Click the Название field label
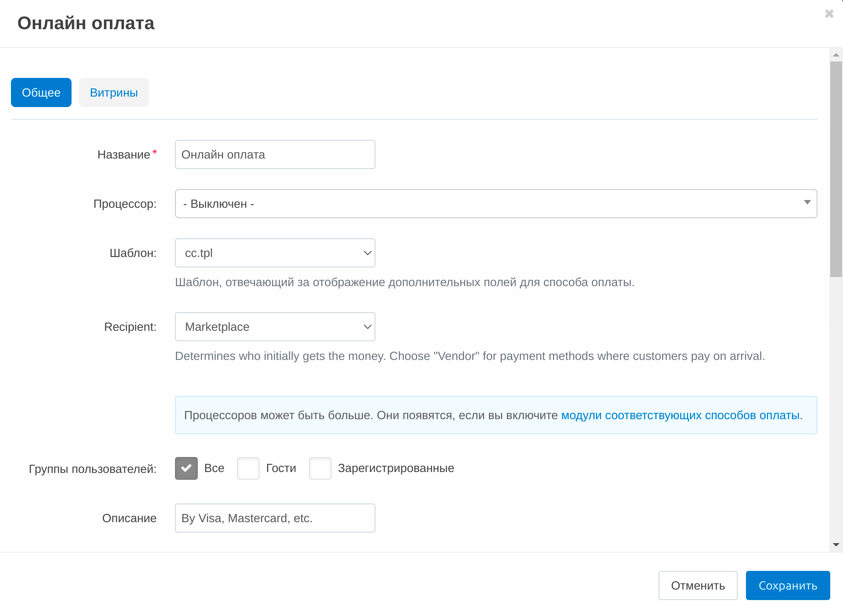Screen dimensions: 843x616 123,155
